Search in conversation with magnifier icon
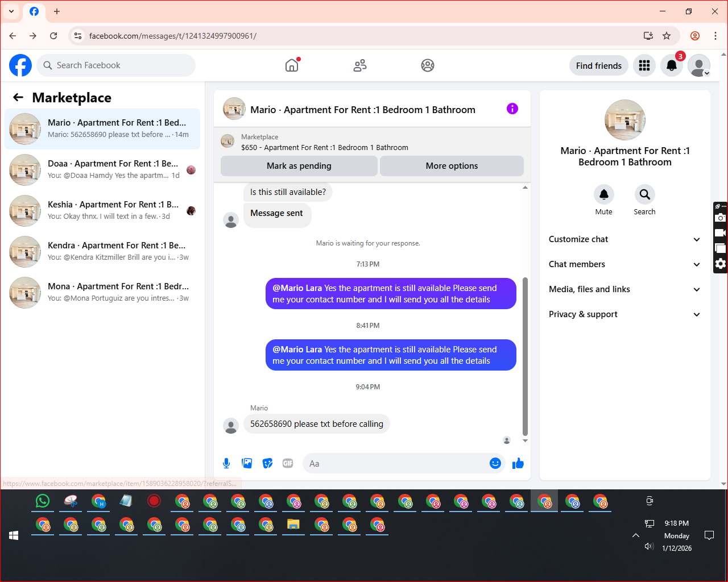The height and width of the screenshot is (582, 728). coord(644,194)
